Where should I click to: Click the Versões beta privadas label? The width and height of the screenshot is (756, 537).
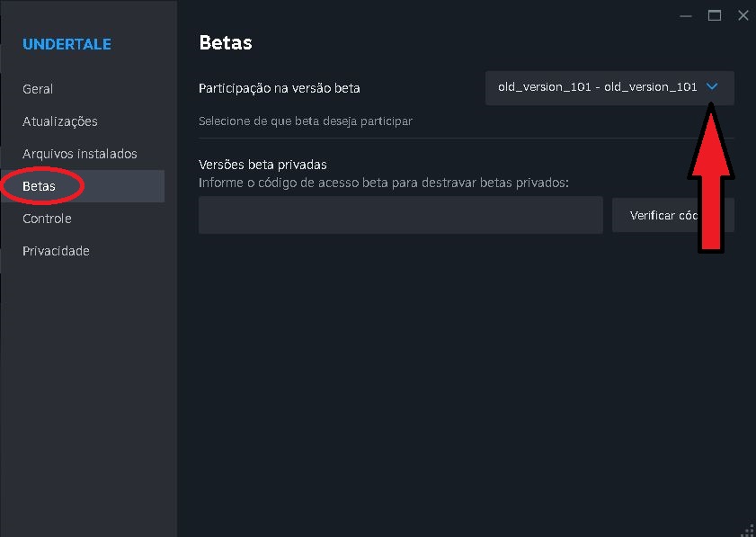[x=262, y=165]
